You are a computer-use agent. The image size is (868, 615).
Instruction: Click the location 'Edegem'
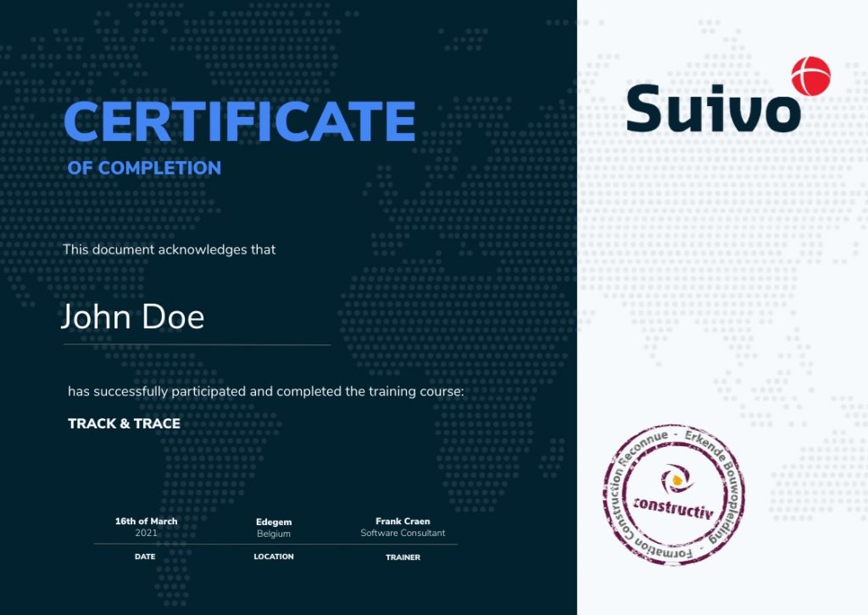click(x=274, y=522)
